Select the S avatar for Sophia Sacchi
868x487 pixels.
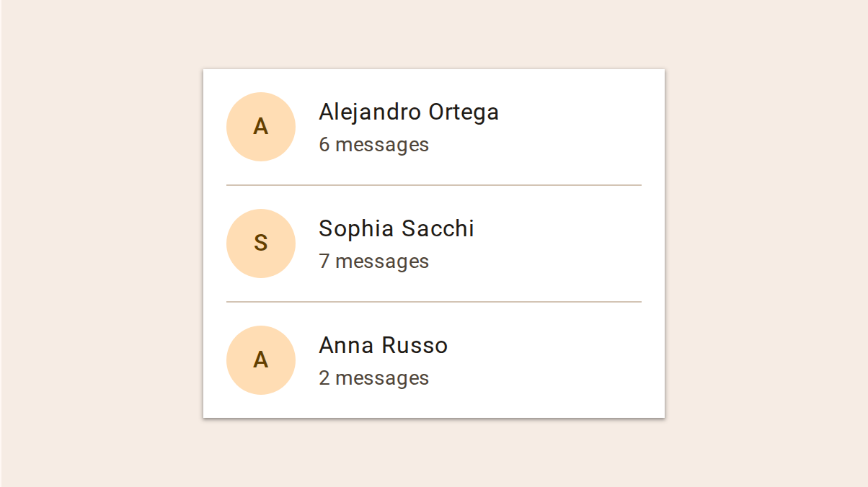pos(261,243)
